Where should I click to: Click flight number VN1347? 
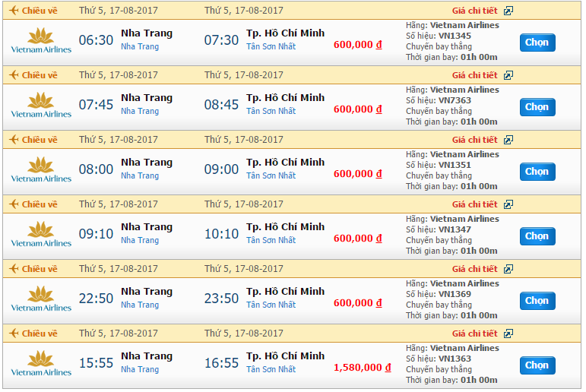coord(455,230)
